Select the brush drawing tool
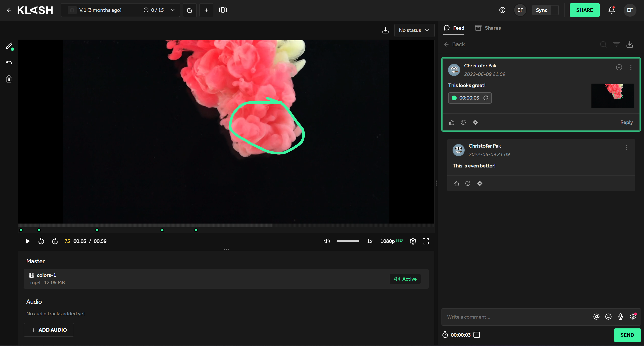This screenshot has width=644, height=346. [9, 46]
